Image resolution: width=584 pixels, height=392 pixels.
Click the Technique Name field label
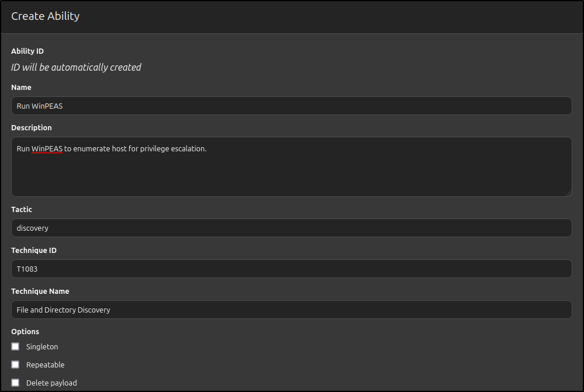(40, 292)
